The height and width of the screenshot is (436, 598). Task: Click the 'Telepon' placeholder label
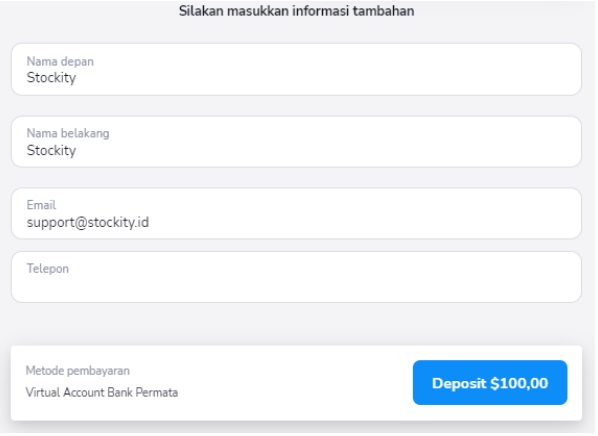[x=48, y=269]
